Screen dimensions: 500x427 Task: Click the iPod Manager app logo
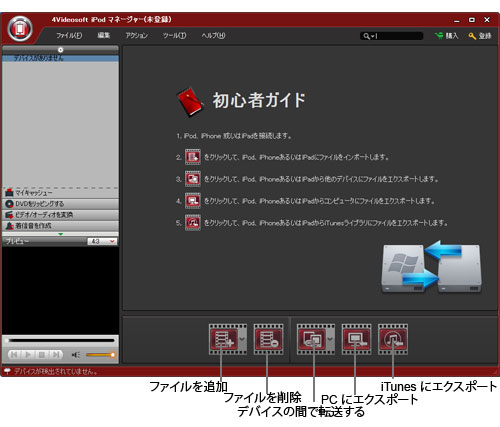pyautogui.click(x=20, y=29)
